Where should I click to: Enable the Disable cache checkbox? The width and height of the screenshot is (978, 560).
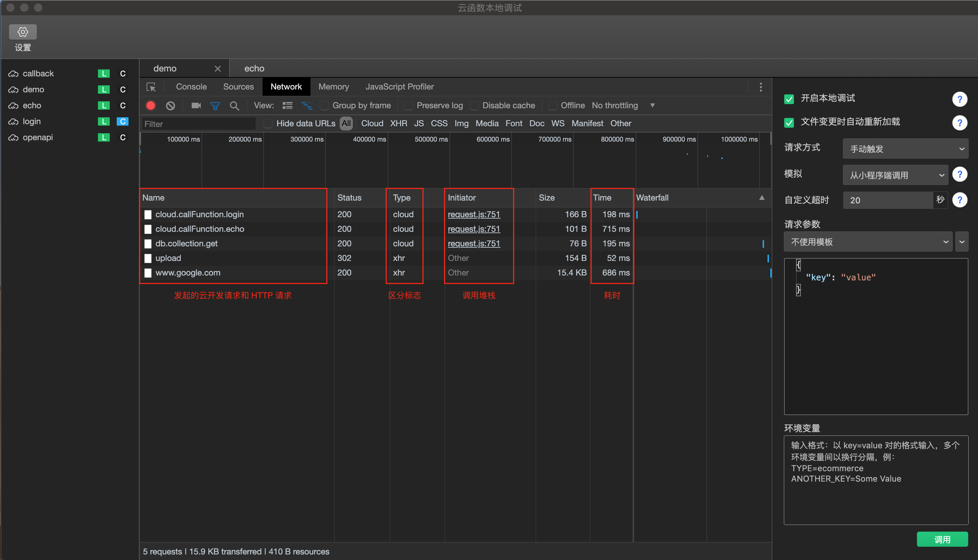tap(474, 105)
